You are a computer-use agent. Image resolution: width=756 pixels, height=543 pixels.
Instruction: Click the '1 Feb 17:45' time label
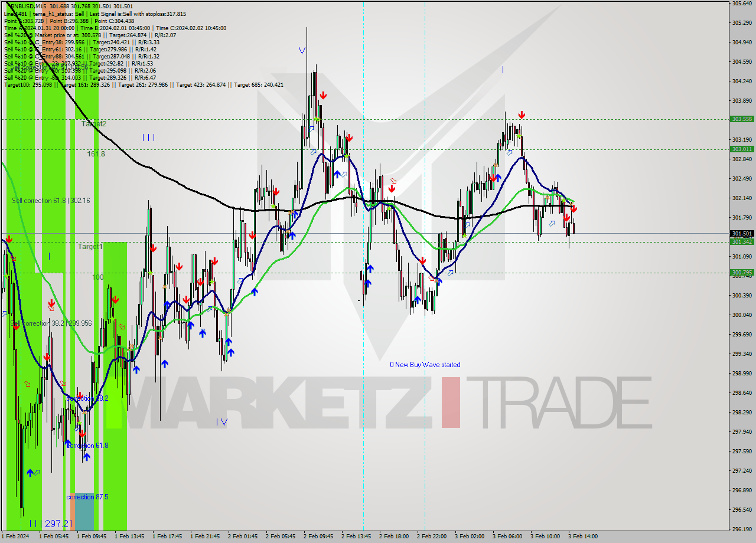(x=167, y=537)
